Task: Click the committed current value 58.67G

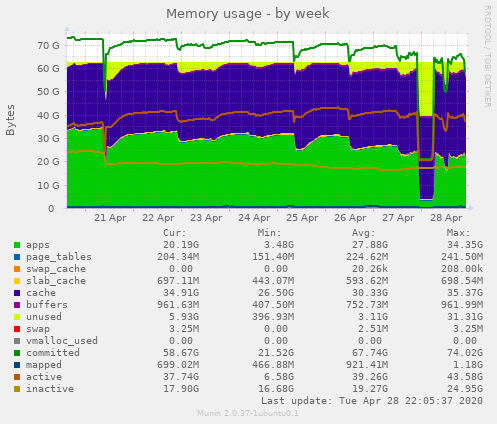Action: (181, 353)
